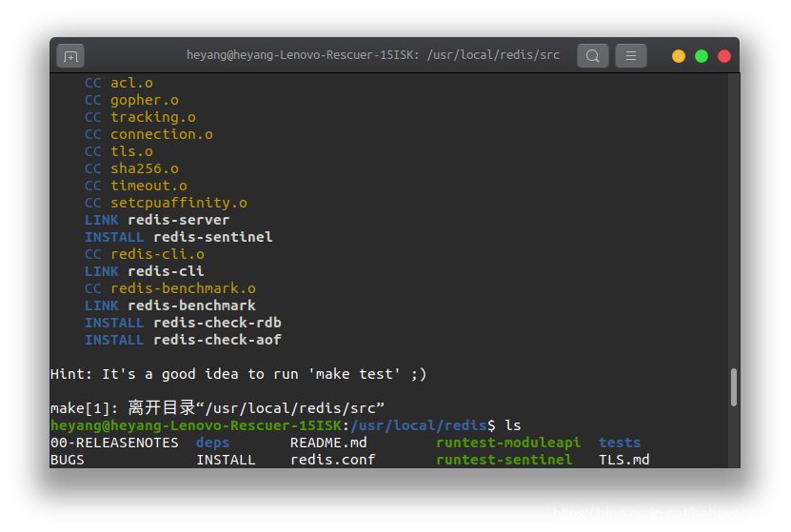Image resolution: width=791 pixels, height=532 pixels.
Task: Click 'runtest-sentinel' in the listing
Action: tap(504, 460)
